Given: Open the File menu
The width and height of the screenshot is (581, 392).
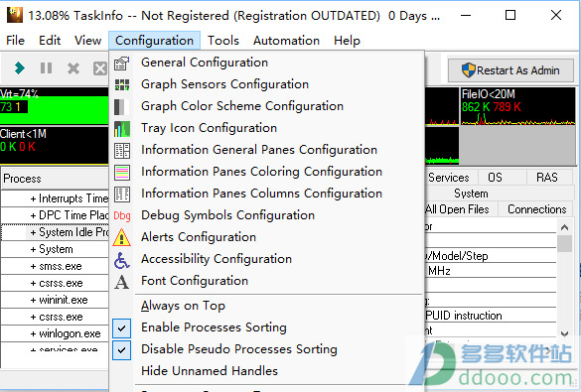Looking at the screenshot, I should click(x=15, y=41).
